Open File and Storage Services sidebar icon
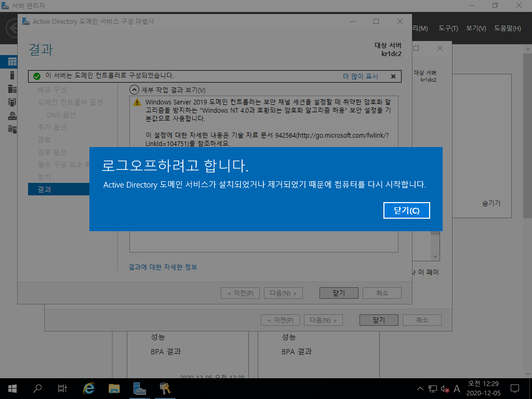532x399 pixels. click(12, 129)
